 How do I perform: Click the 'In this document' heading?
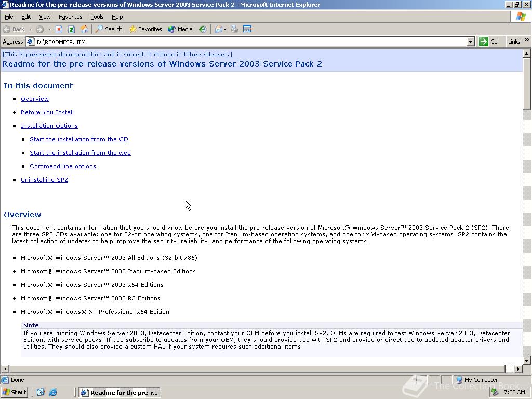click(x=38, y=86)
